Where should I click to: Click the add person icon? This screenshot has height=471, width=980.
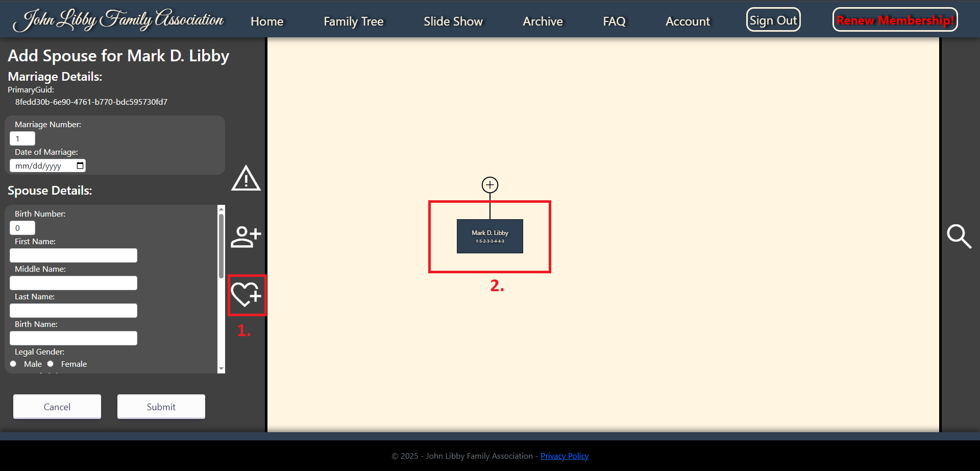click(246, 237)
